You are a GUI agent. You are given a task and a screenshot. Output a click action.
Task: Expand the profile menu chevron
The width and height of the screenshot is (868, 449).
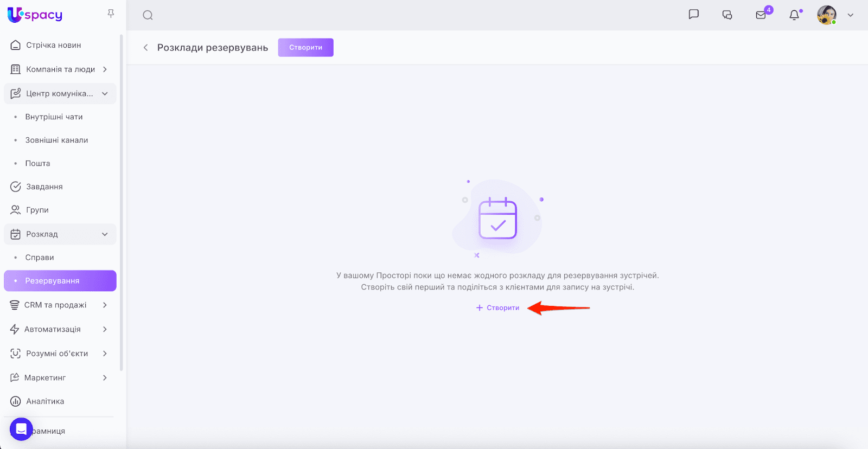pyautogui.click(x=851, y=15)
